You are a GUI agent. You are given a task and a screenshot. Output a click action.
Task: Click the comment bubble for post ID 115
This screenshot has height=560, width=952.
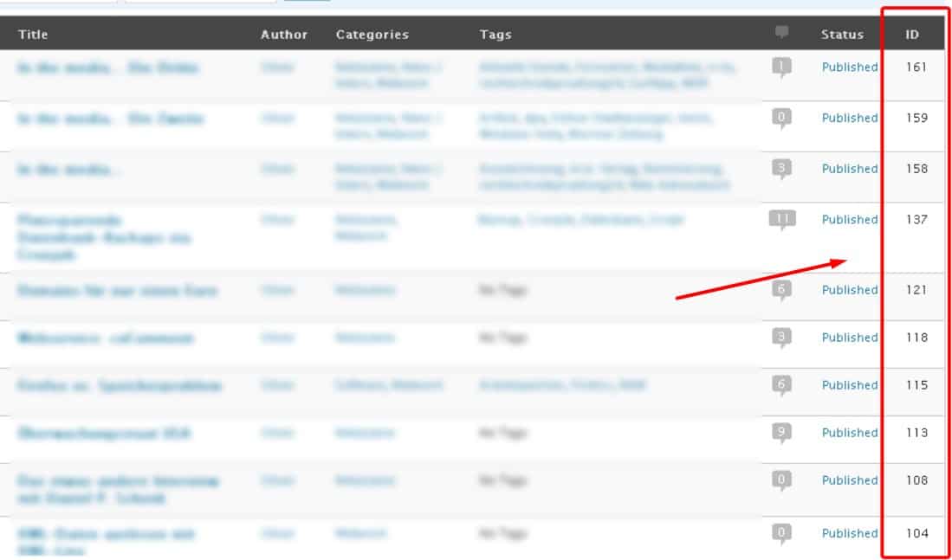tap(782, 386)
